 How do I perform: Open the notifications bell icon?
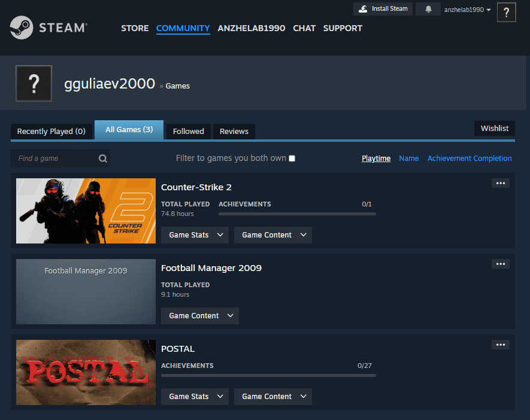coord(428,10)
